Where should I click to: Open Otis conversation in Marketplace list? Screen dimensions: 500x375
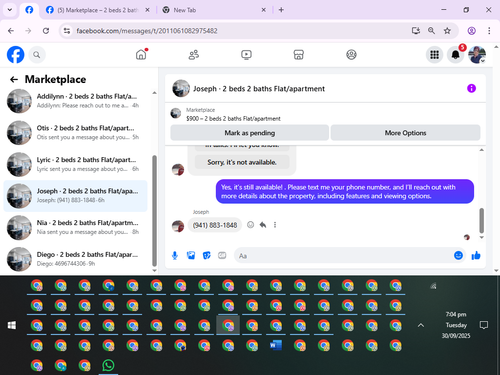click(75, 133)
